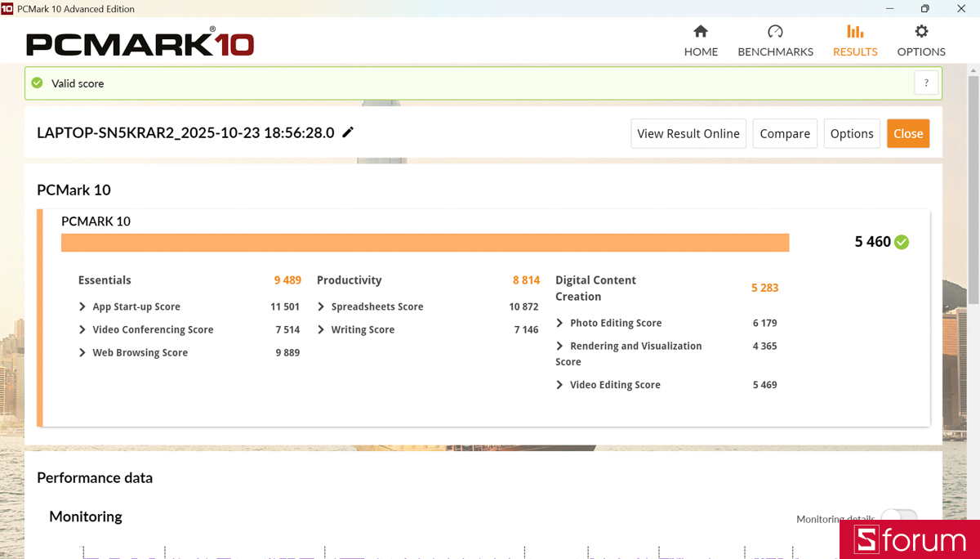Toggle the Monitoring details switch

click(899, 517)
